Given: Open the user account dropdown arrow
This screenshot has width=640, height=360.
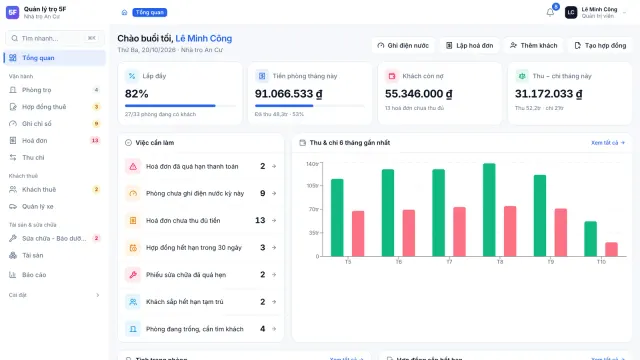Looking at the screenshot, I should [624, 13].
